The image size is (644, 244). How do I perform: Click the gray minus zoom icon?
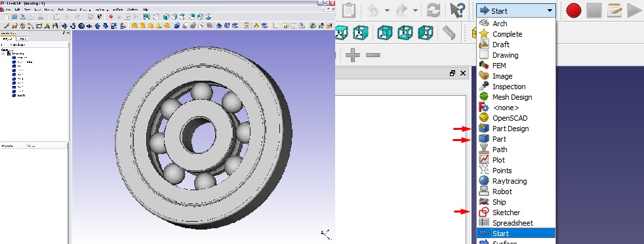(373, 55)
